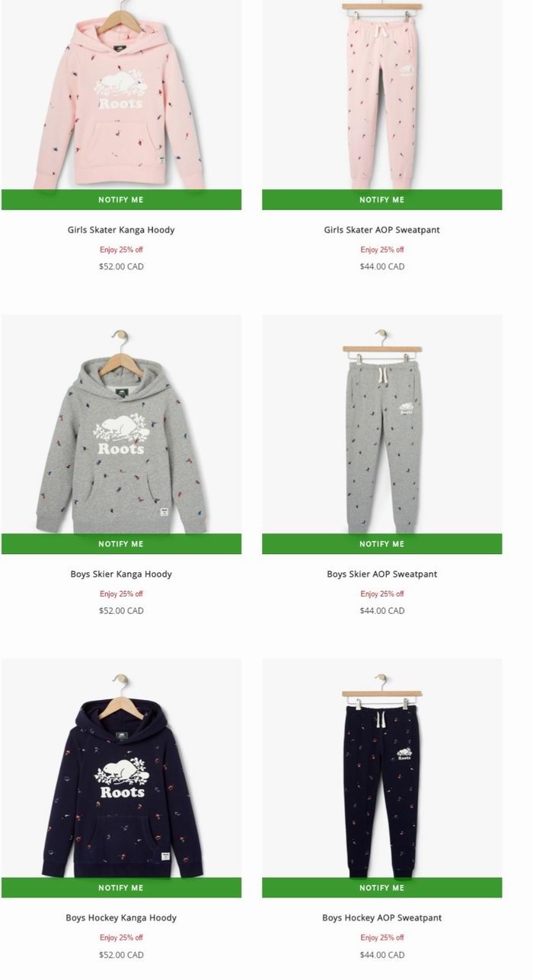
Task: Click Notify Me under Boys Skier AOP Sweatpant
Action: tap(382, 543)
